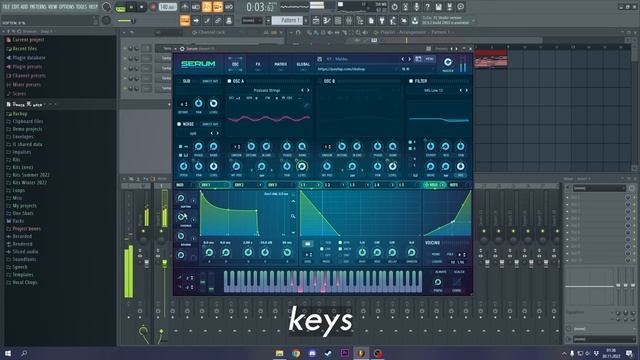Toggle the NOISE oscillator checkbox

click(179, 124)
